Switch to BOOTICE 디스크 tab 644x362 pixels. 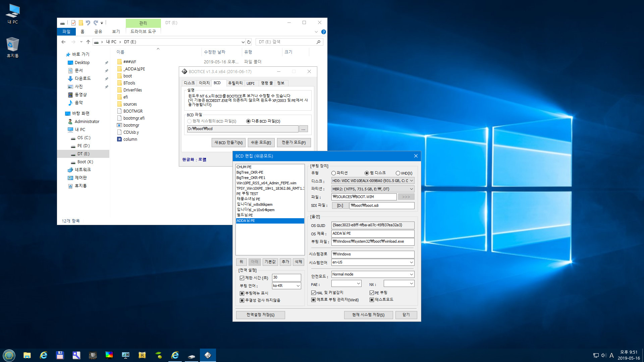pos(189,83)
